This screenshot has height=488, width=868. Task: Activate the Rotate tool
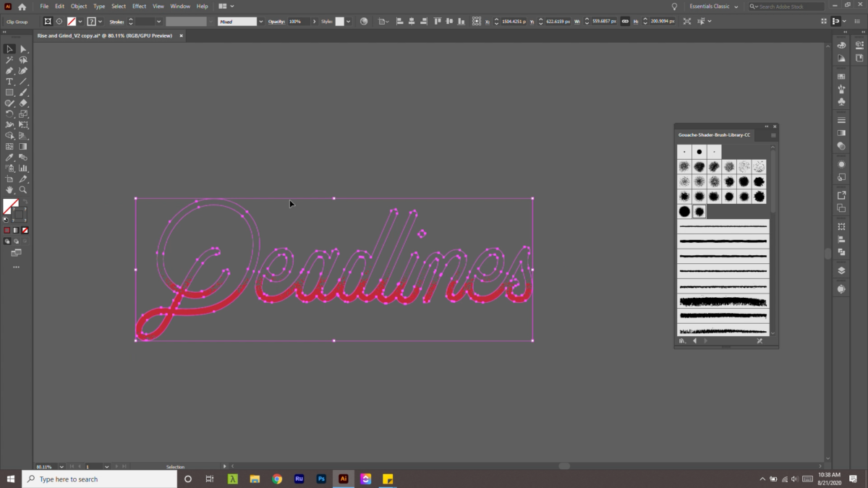click(x=9, y=114)
